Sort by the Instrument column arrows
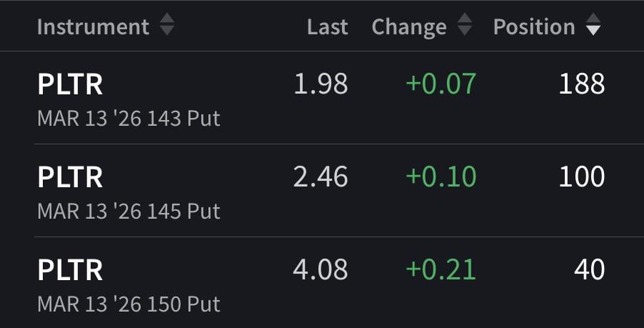This screenshot has height=328, width=644. (x=166, y=26)
